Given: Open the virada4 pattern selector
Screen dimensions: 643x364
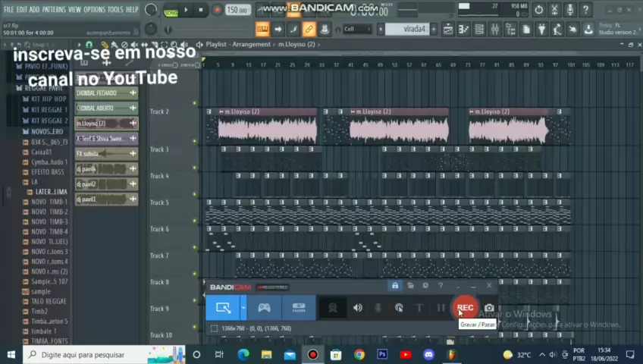Looking at the screenshot, I should point(413,29).
